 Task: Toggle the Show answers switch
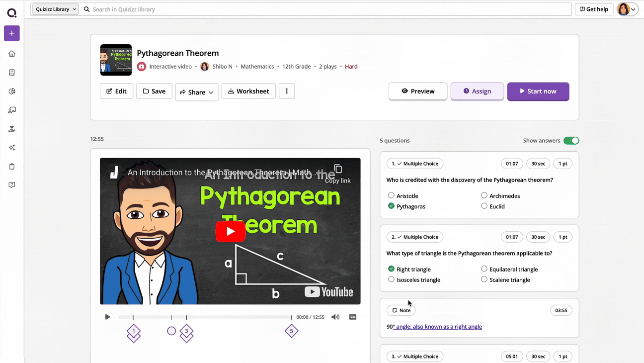tap(571, 141)
